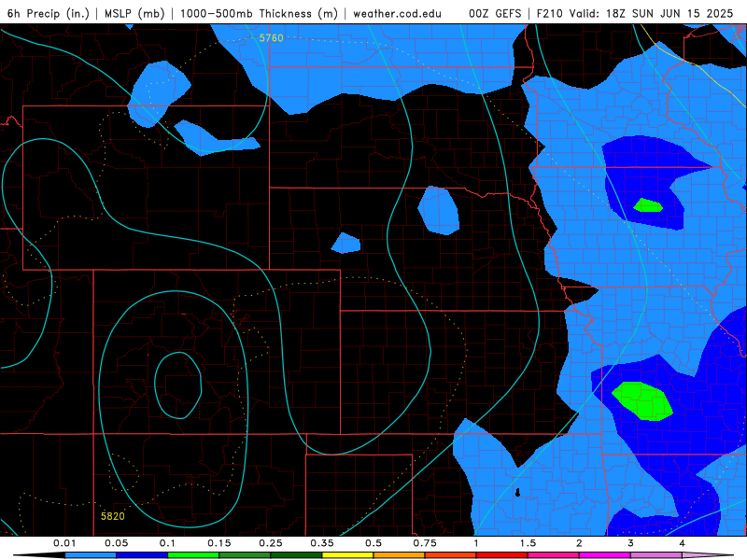747x560 pixels.
Task: Click the '5760' thickness contour label
Action: pyautogui.click(x=271, y=38)
